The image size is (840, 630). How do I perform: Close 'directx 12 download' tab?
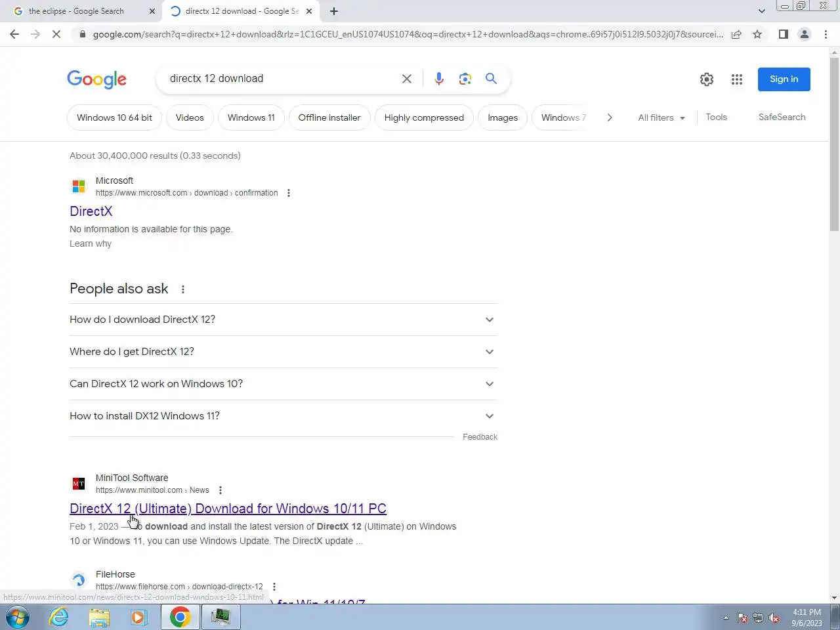coord(309,11)
